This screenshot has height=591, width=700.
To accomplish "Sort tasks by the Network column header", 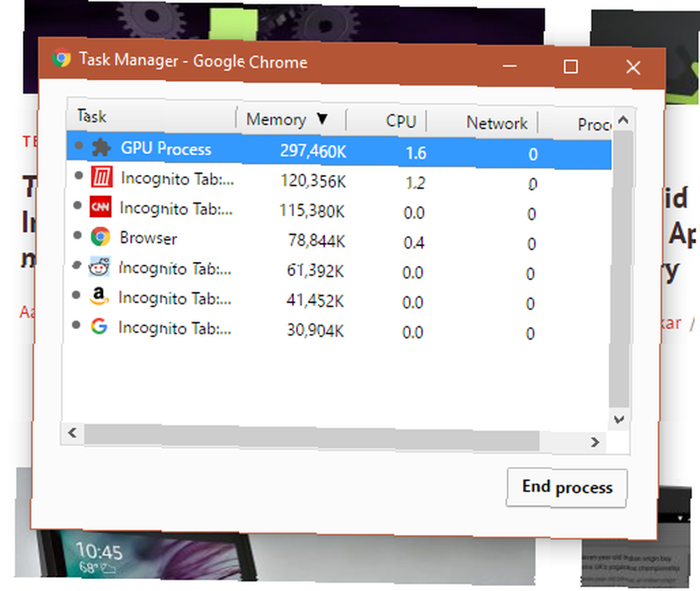I will [496, 123].
